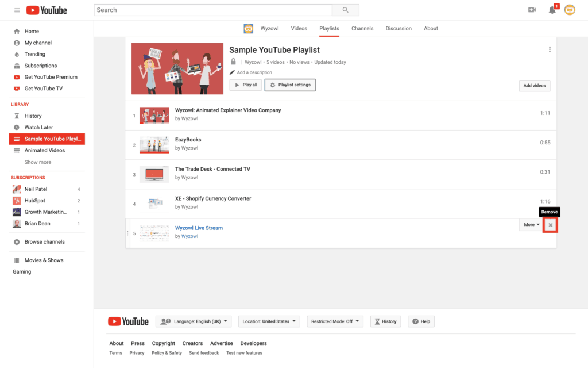Click the My channel person icon
The height and width of the screenshot is (368, 588).
point(17,43)
